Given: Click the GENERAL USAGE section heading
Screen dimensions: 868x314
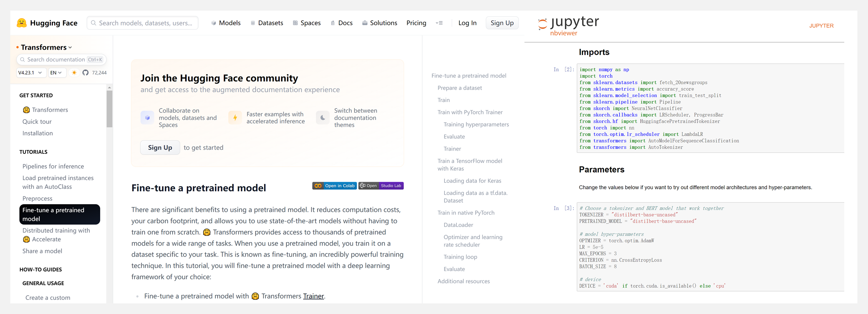Looking at the screenshot, I should [43, 283].
